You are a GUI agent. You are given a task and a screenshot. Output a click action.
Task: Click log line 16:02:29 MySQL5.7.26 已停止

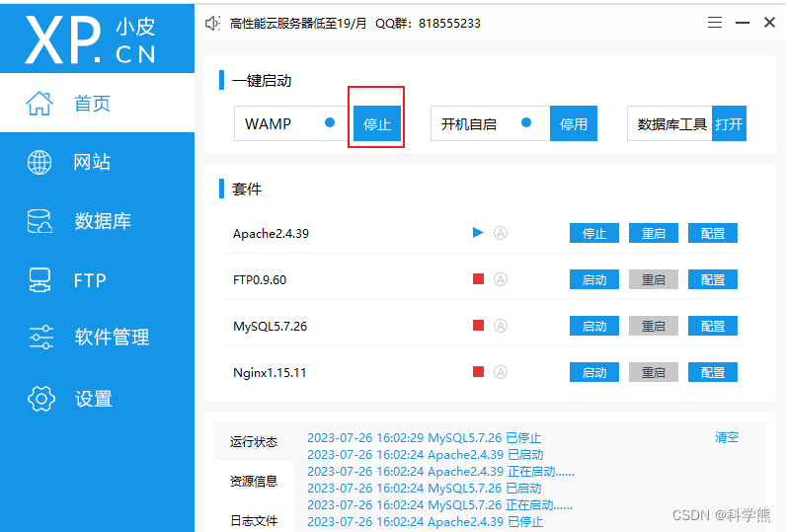[x=424, y=438]
